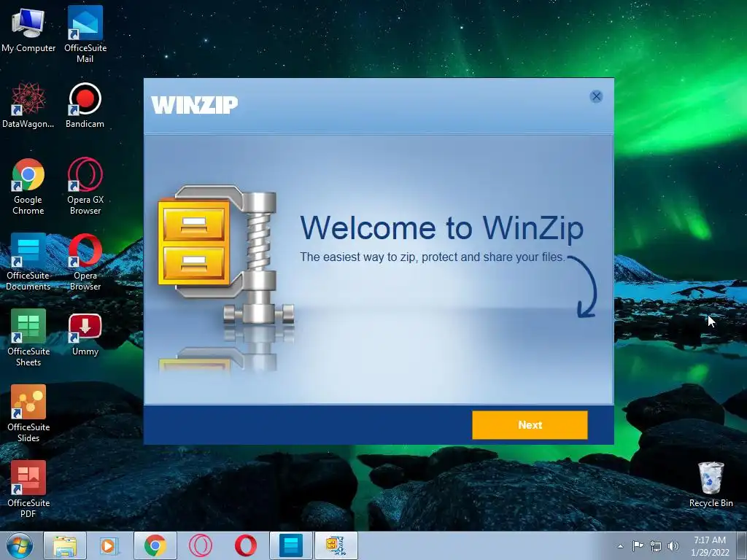Open File Explorer from the taskbar
This screenshot has height=560, width=747.
[65, 545]
